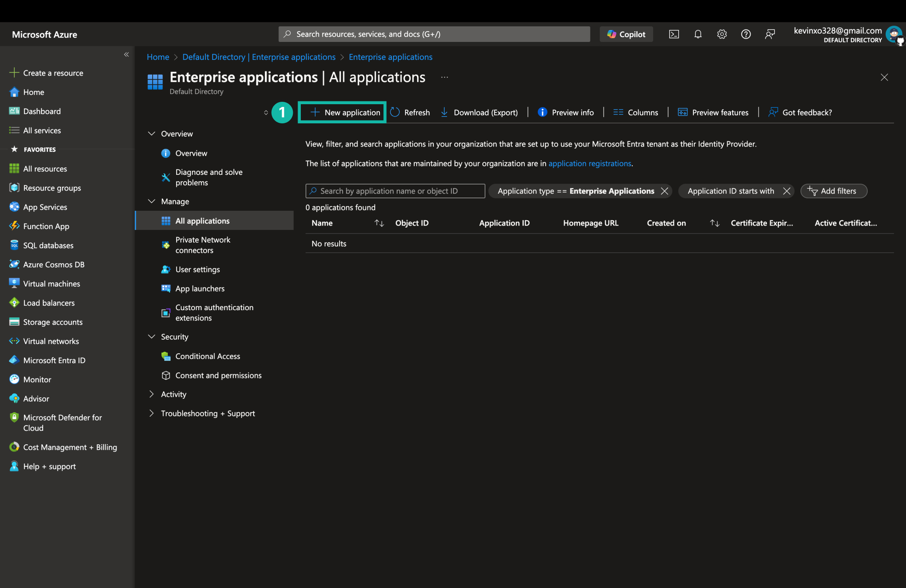Open notifications bell icon
The width and height of the screenshot is (906, 588).
[698, 34]
